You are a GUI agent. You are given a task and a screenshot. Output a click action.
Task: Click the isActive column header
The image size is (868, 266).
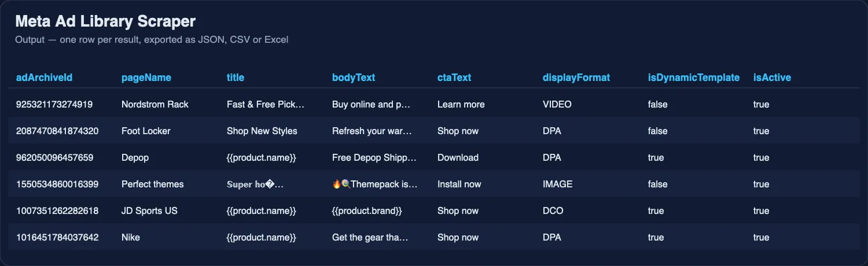click(772, 77)
